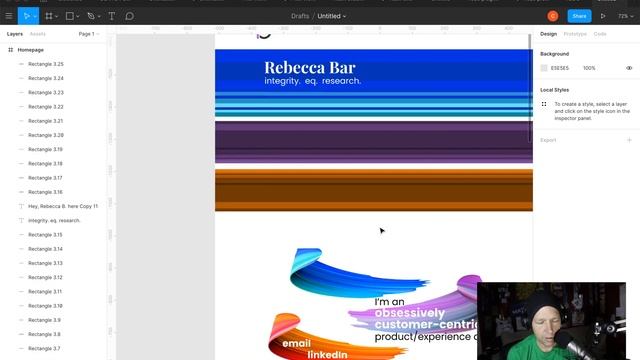Select the Rectangle 3.9 layer
Viewport: 640px width, 360px height.
(x=44, y=320)
